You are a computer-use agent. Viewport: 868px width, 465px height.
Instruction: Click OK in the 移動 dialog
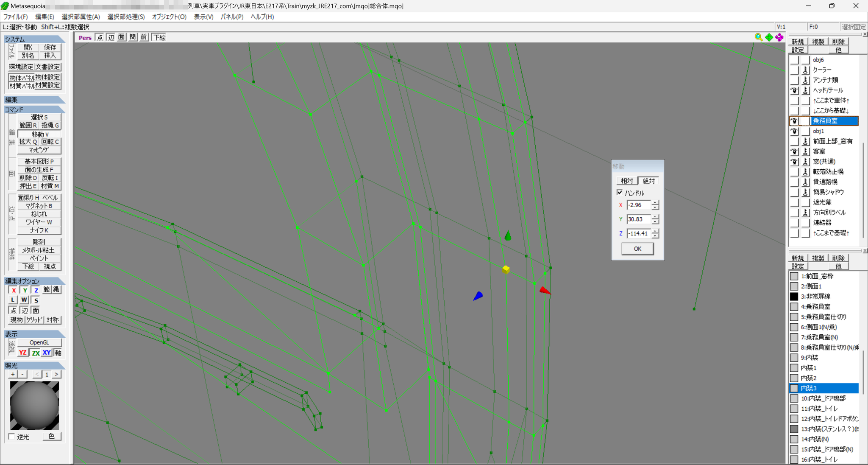(x=637, y=249)
